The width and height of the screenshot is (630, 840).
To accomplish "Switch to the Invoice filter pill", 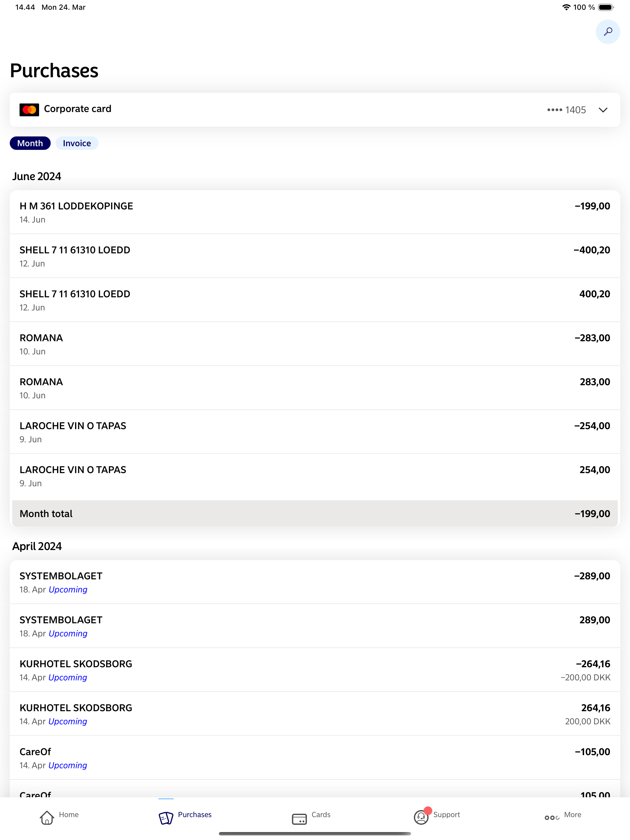I will pyautogui.click(x=77, y=143).
